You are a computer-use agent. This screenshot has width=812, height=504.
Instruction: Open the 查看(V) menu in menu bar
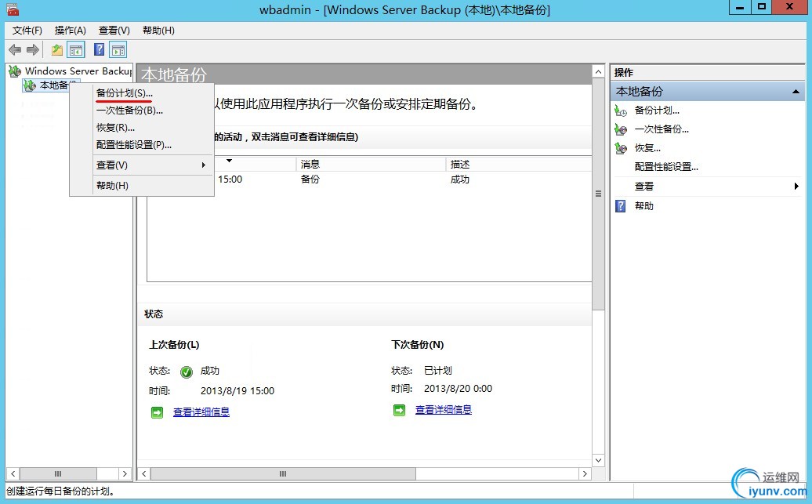tap(114, 31)
